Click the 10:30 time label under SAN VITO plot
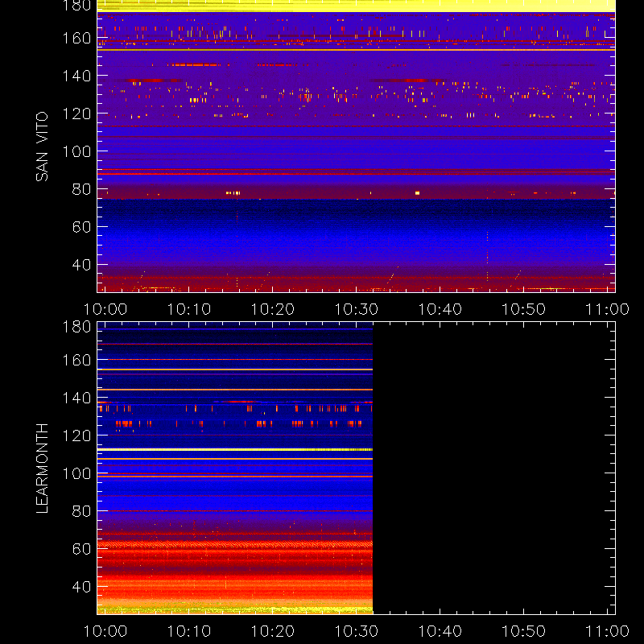The width and height of the screenshot is (644, 644). point(357,309)
